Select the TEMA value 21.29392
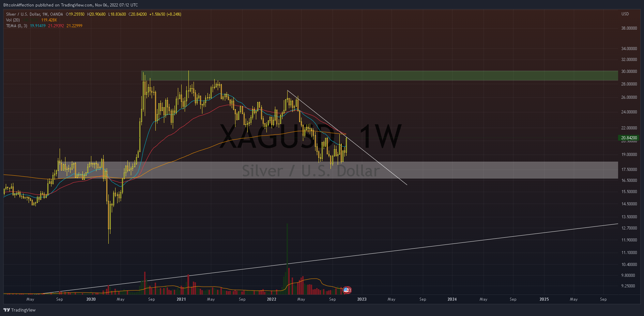The height and width of the screenshot is (316, 644). (56, 26)
